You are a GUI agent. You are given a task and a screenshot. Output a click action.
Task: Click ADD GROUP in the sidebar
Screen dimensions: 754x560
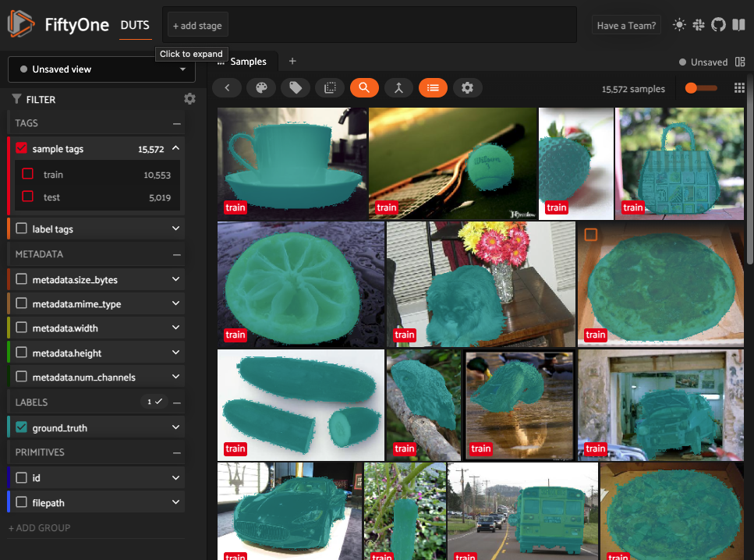point(40,528)
